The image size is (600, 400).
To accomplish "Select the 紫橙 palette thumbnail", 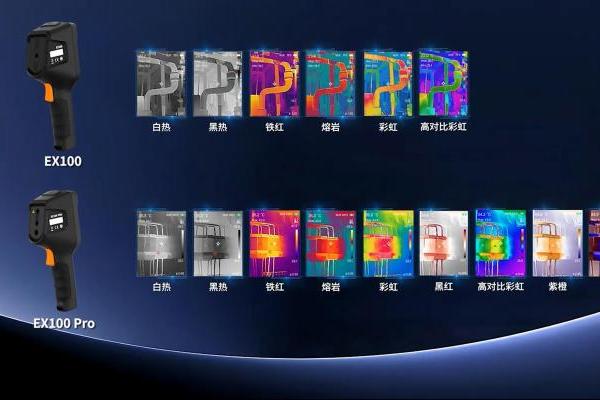I will pos(557,243).
